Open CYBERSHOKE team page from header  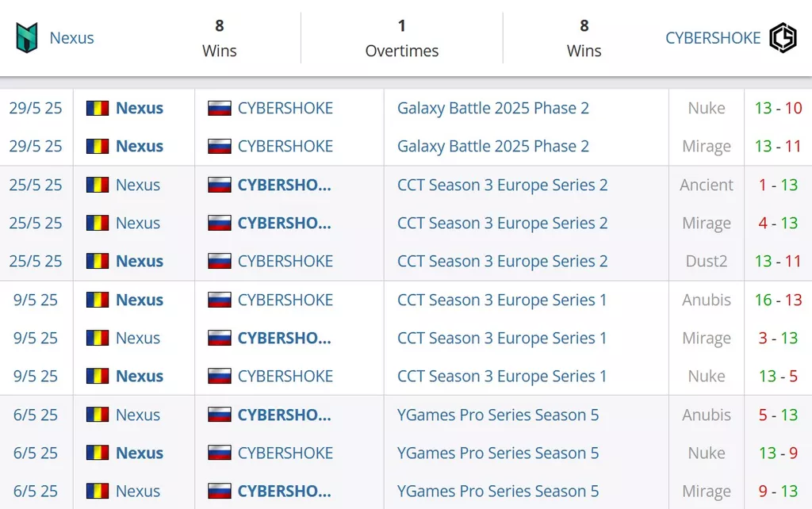click(x=713, y=38)
